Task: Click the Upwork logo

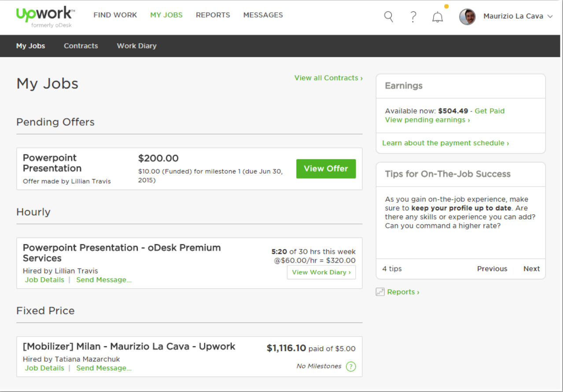Action: 45,17
